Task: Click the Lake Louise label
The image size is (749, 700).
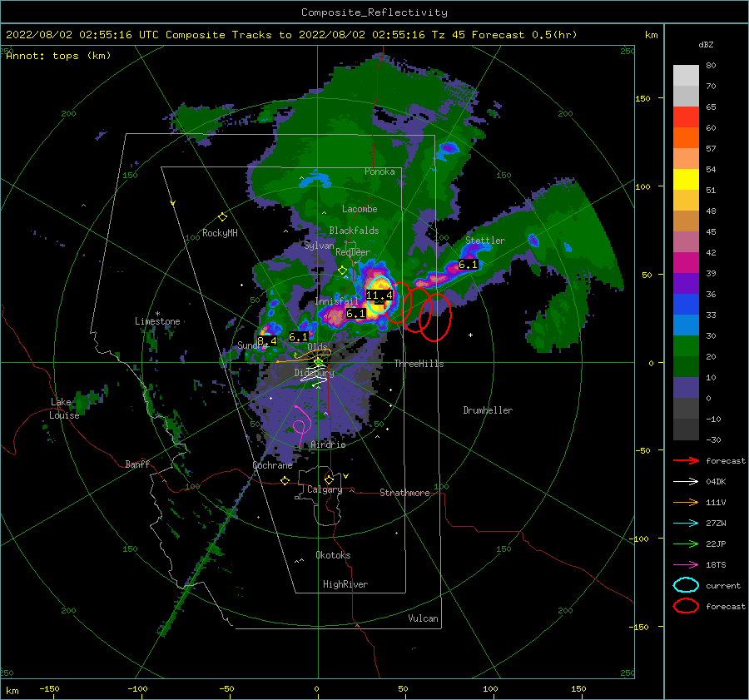Action: pyautogui.click(x=64, y=409)
